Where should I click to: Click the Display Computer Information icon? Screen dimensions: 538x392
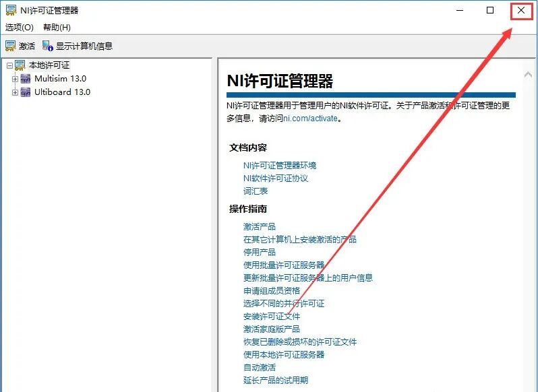click(48, 46)
